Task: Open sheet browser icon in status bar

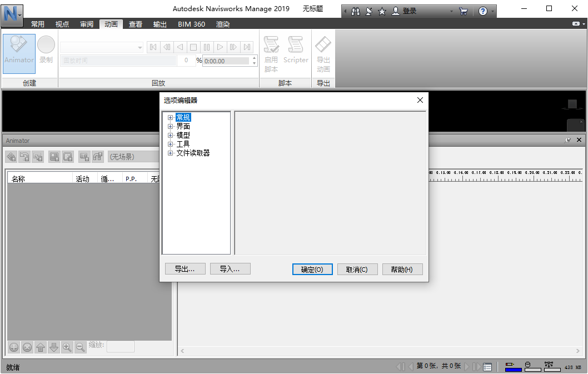Action: (x=487, y=366)
